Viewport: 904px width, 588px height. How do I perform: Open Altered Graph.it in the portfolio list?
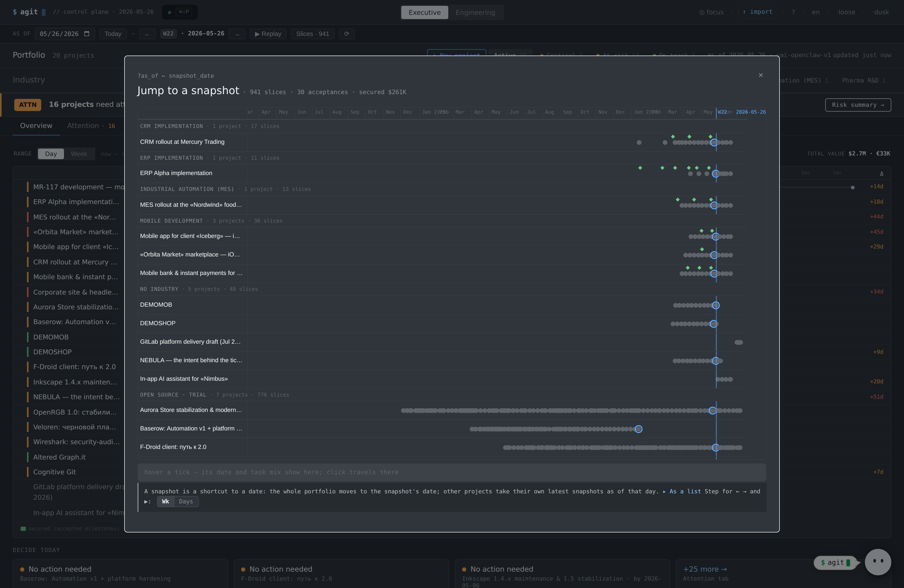coord(60,457)
